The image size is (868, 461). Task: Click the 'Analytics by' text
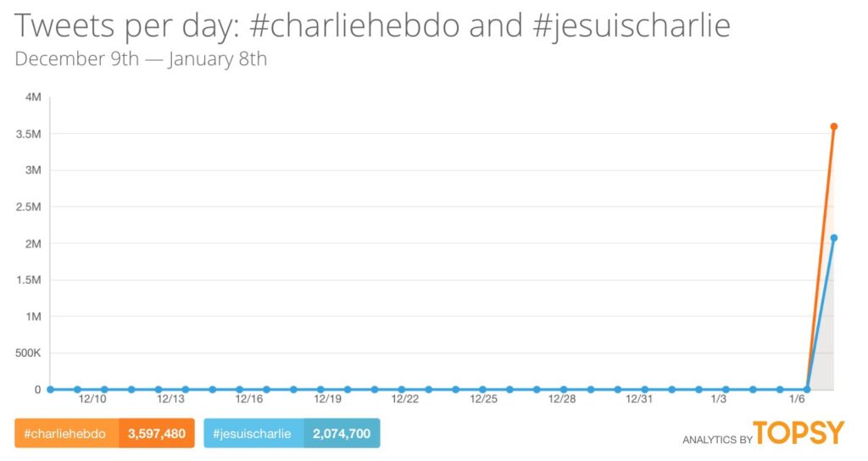tap(715, 439)
